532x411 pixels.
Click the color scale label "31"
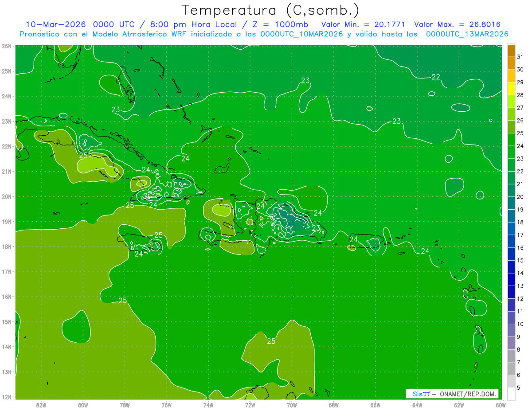click(520, 57)
